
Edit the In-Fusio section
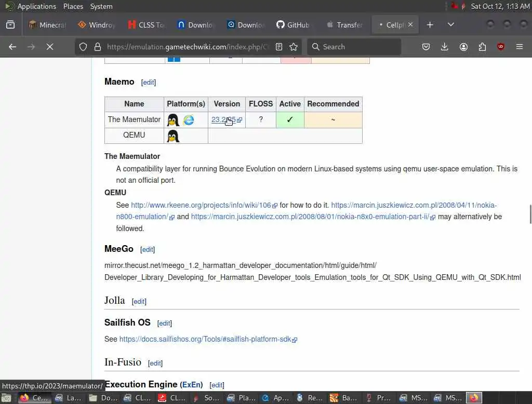click(155, 363)
